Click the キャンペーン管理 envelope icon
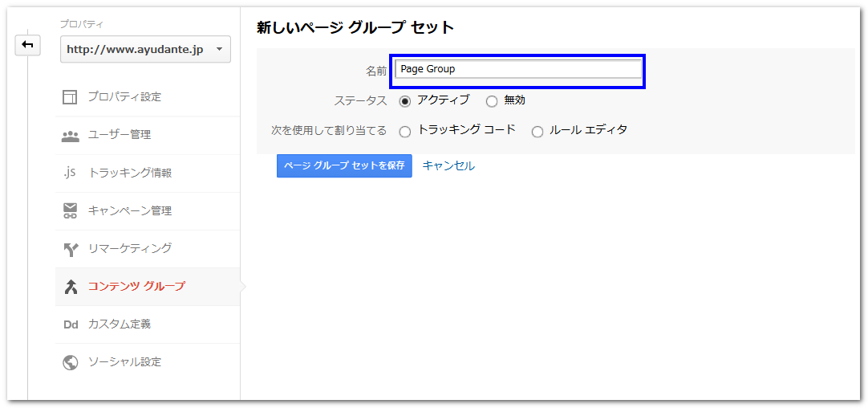This screenshot has height=408, width=868. tap(71, 210)
